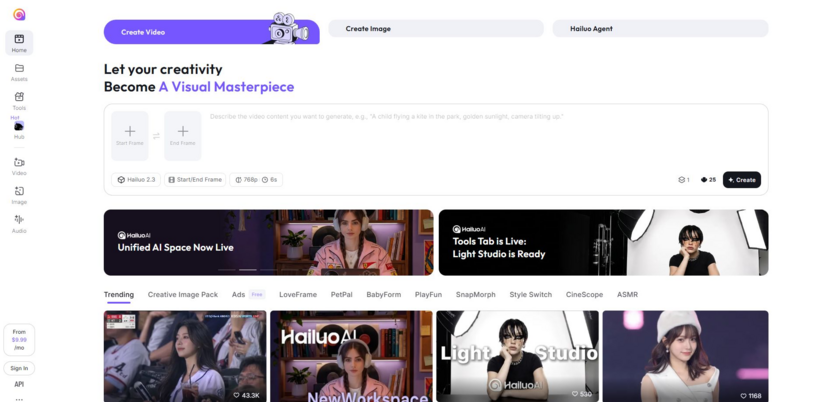Open the baseball stadium trending video
The width and height of the screenshot is (832, 402).
[x=185, y=356]
